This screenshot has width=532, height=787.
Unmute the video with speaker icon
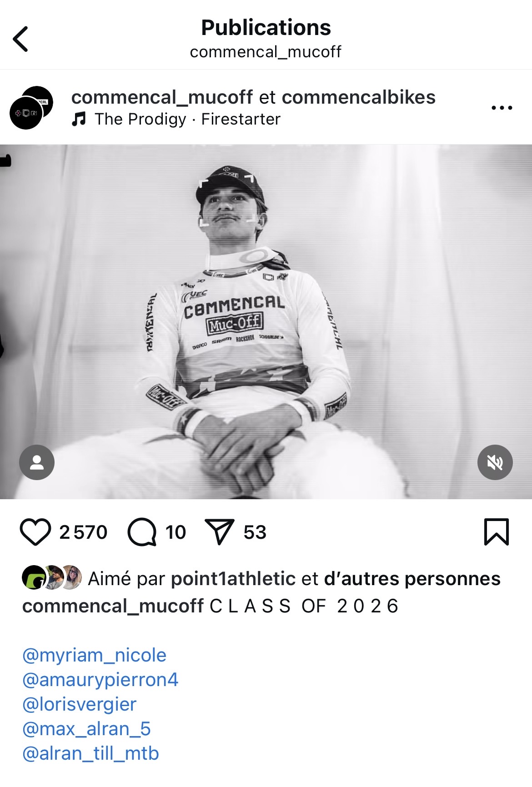495,462
